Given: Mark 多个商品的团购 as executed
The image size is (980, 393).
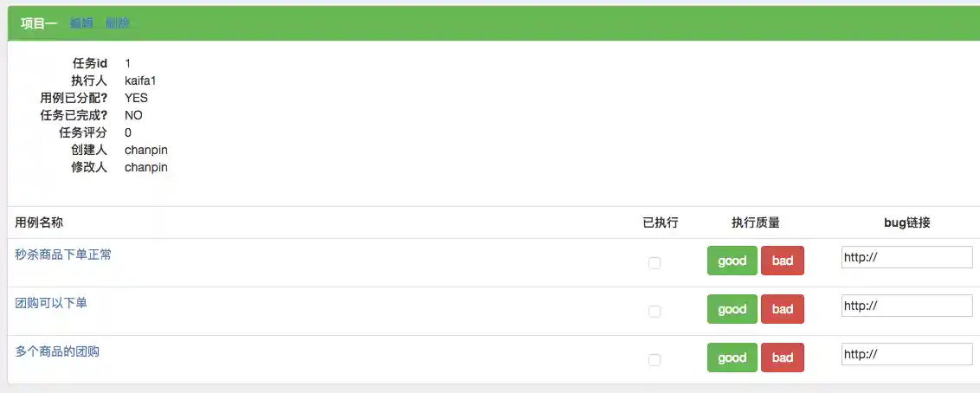Looking at the screenshot, I should click(654, 359).
